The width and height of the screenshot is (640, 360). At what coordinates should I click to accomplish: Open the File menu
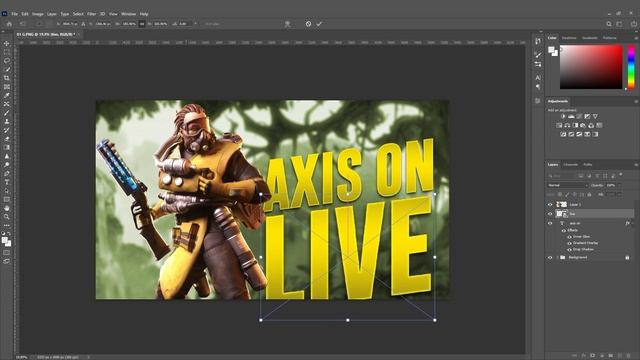(14, 14)
